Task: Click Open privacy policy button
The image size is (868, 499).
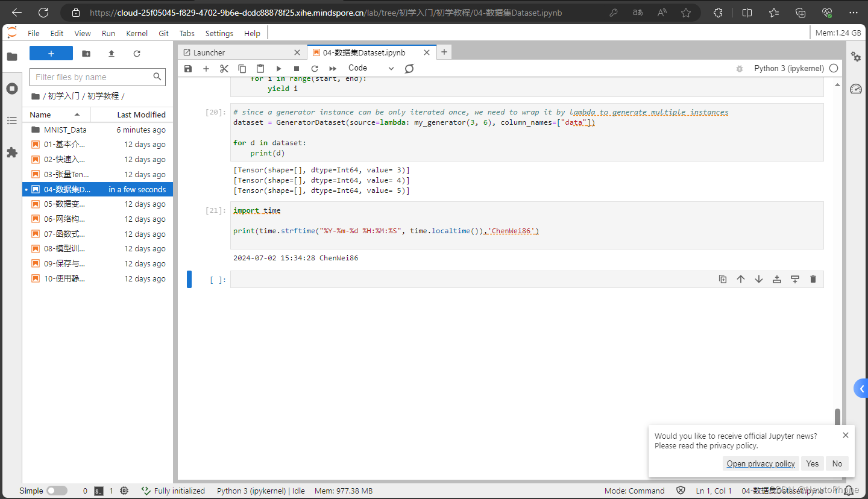Action: point(761,463)
